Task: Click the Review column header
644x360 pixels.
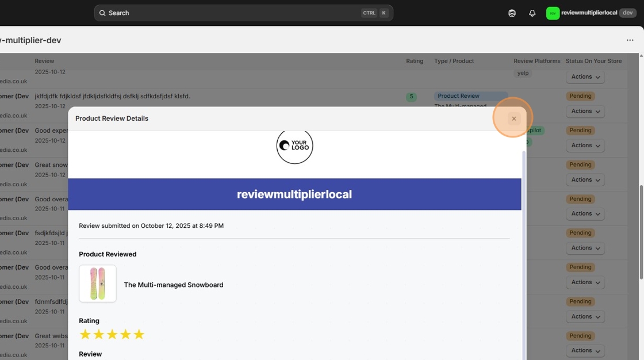Action: [44, 61]
